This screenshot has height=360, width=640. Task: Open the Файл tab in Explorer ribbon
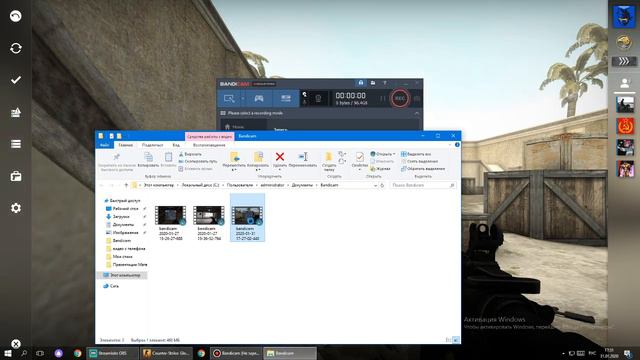click(x=104, y=145)
